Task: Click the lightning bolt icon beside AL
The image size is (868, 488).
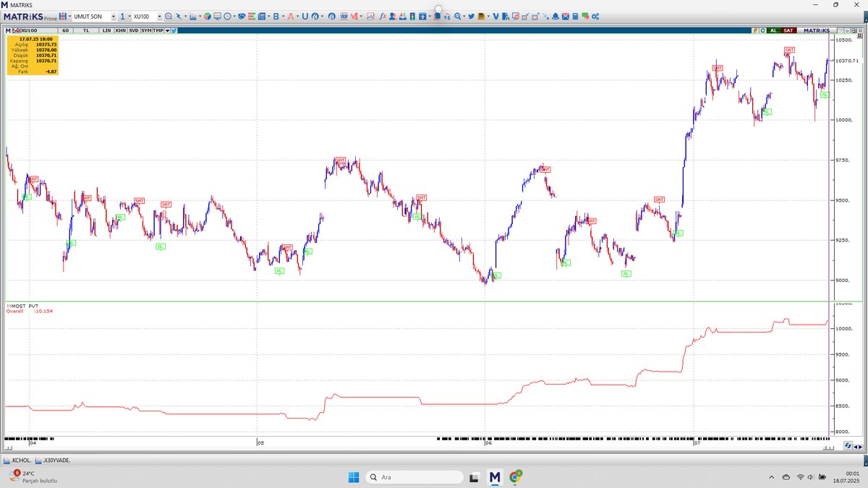Action: tap(755, 30)
